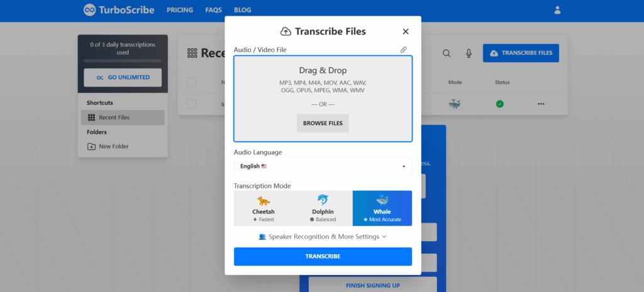Click the FINISH SIGNING UP button
644x292 pixels.
pos(373,284)
